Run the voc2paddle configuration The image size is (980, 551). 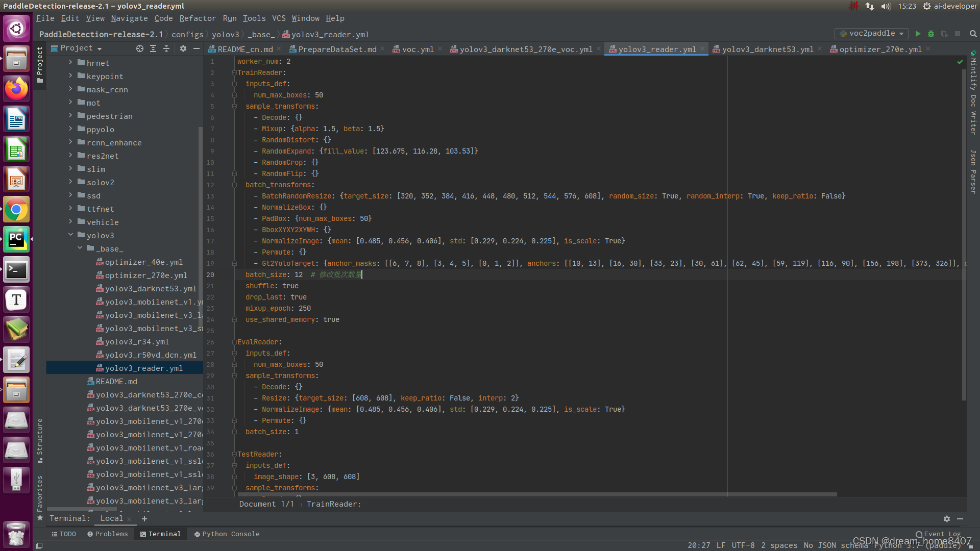[918, 34]
